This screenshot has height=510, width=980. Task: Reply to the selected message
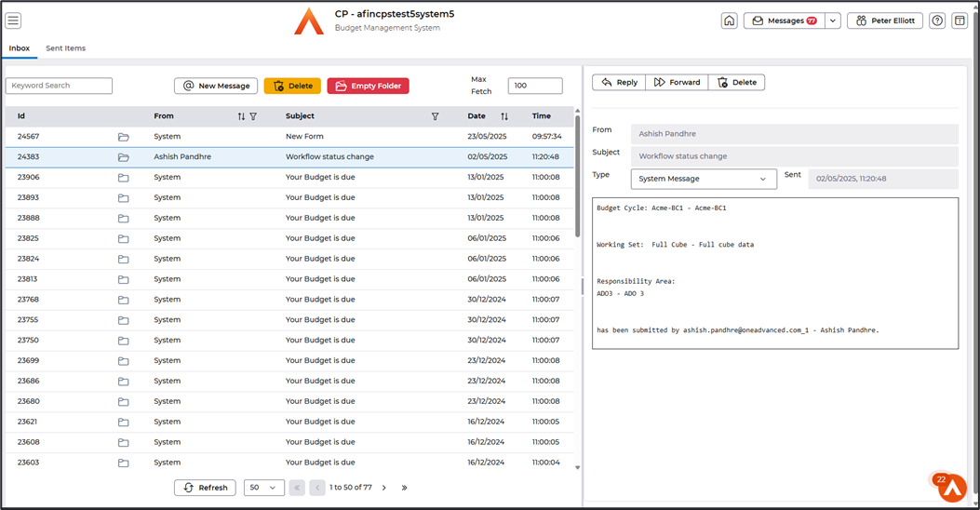tap(619, 83)
